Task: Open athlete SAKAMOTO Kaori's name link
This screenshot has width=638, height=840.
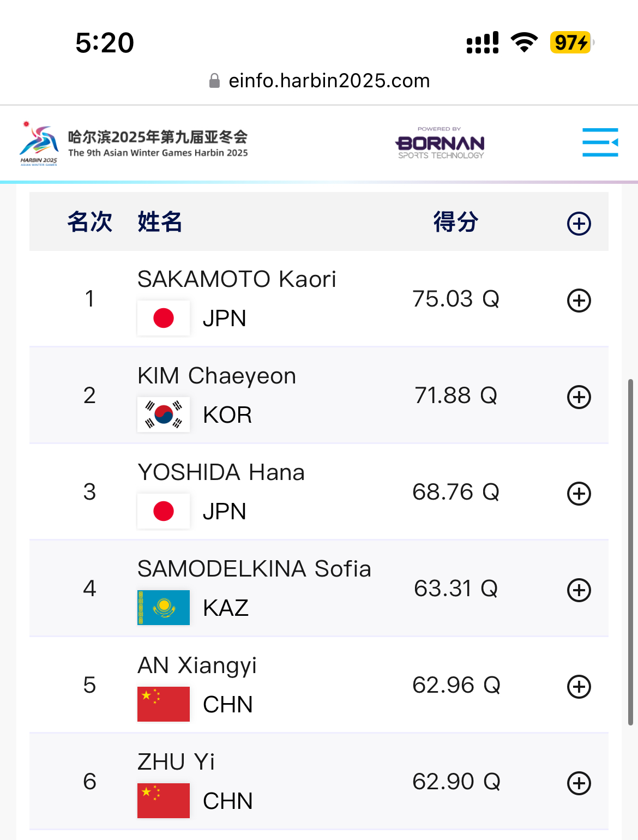Action: 237,279
